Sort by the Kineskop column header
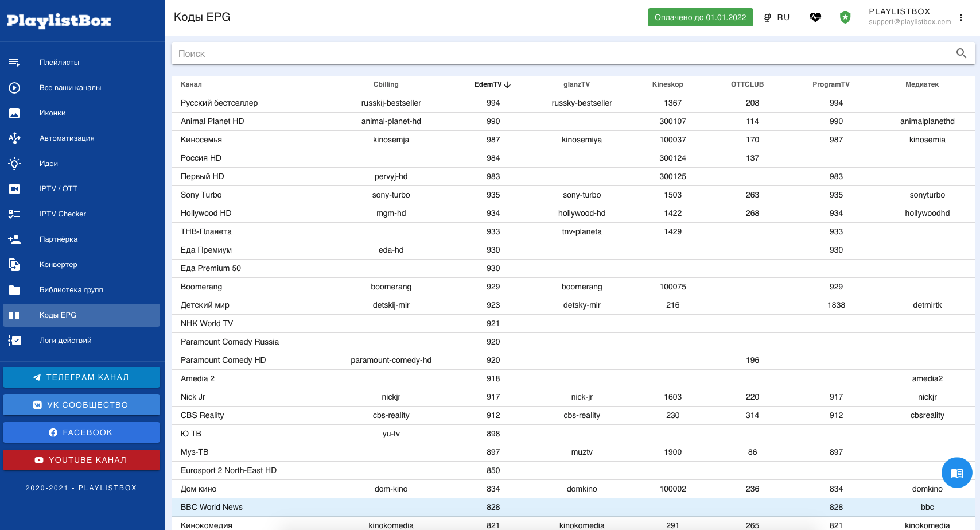This screenshot has height=530, width=980. point(667,84)
